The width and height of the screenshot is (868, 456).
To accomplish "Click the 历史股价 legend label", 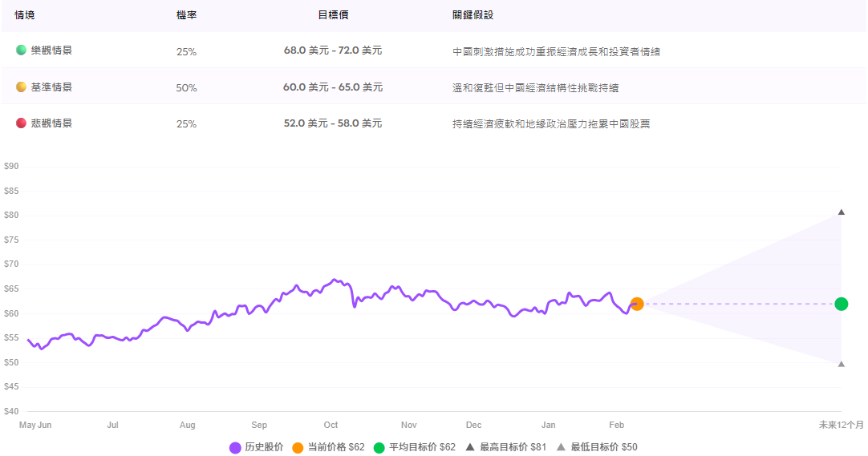I will tap(264, 447).
